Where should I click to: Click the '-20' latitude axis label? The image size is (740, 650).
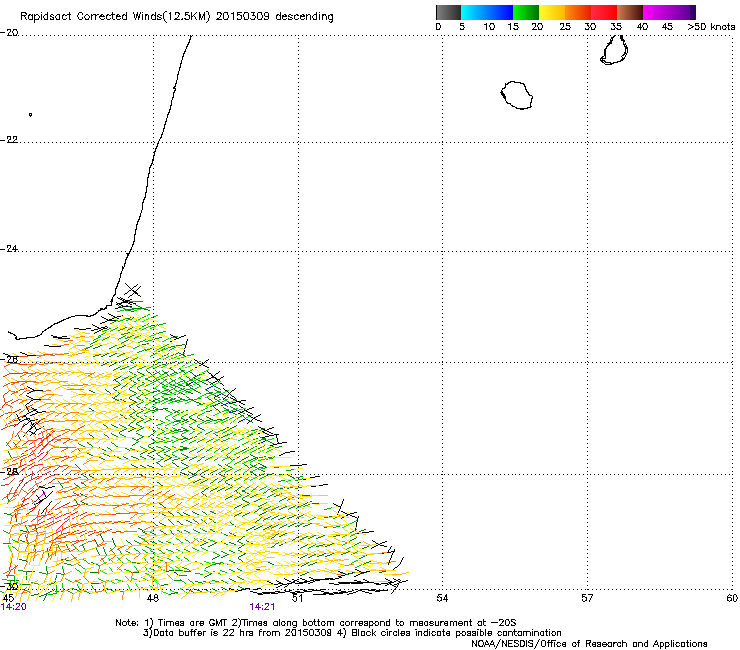click(9, 33)
